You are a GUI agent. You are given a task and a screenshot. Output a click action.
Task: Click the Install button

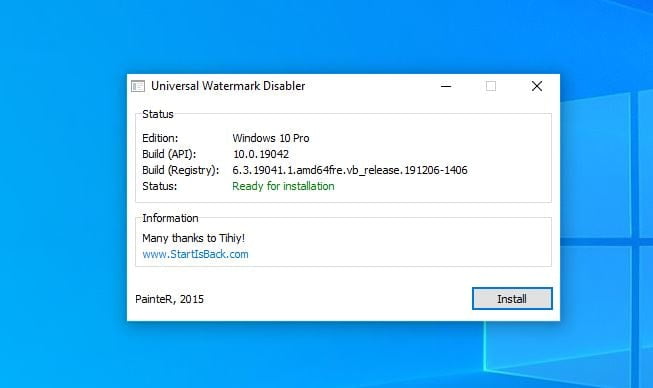(x=512, y=298)
